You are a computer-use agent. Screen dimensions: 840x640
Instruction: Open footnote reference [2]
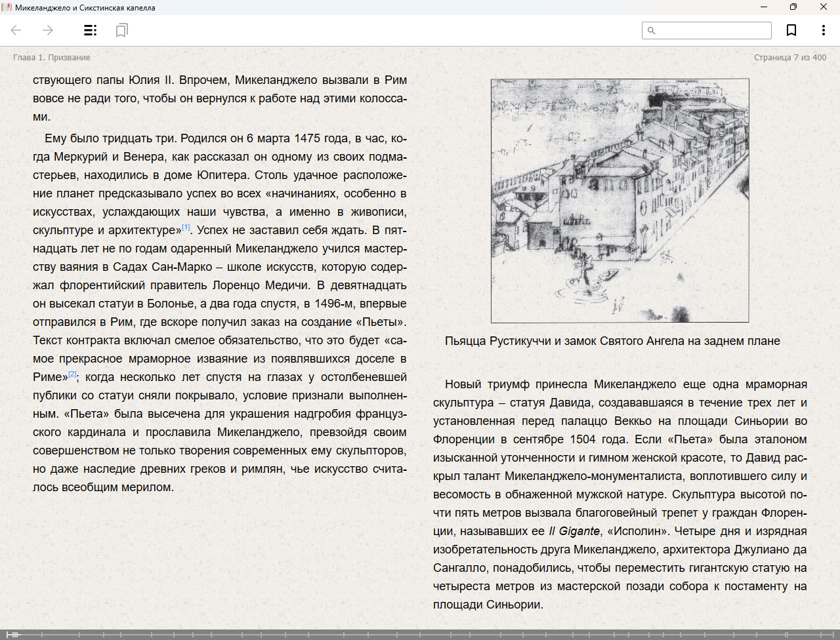[x=72, y=374]
